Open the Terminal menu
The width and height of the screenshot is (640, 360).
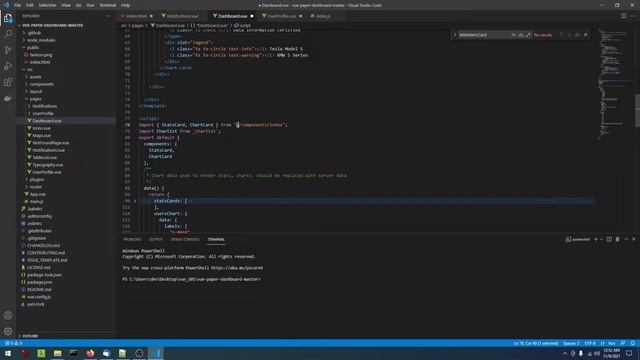coord(107,5)
